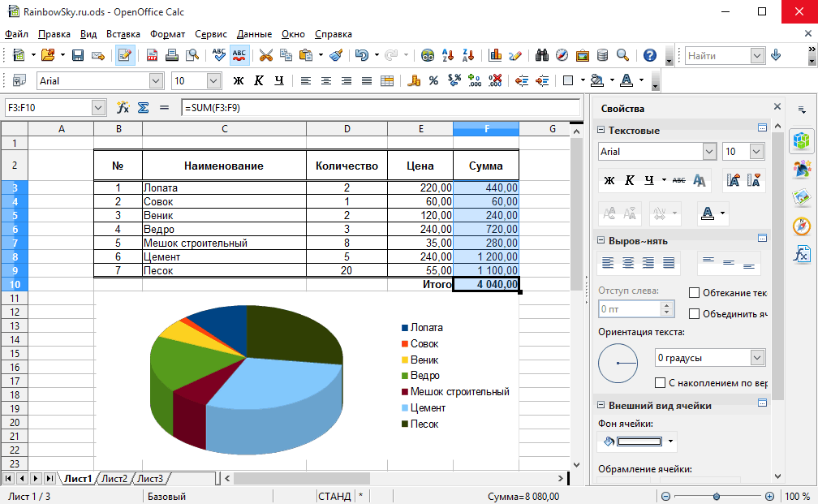Screen dimensions: 818x504
Task: Click the 'Отступ слева' indent field
Action: click(x=631, y=309)
